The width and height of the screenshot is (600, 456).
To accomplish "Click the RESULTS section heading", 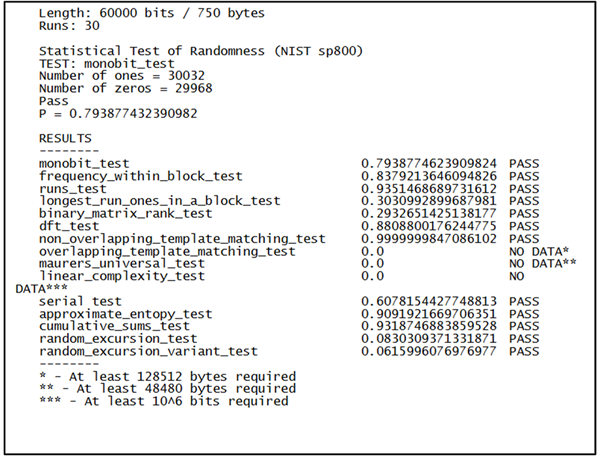I will tap(65, 138).
